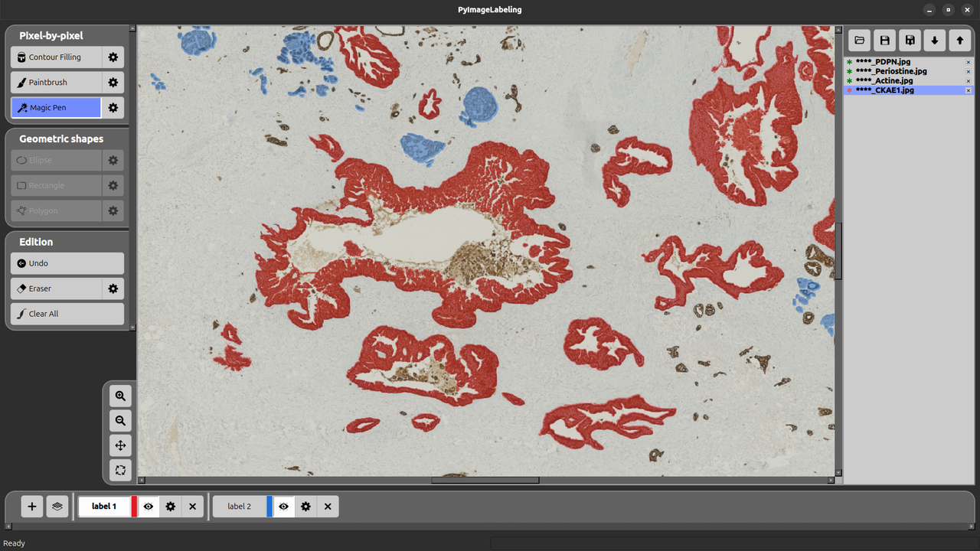This screenshot has width=980, height=551.
Task: Go to next image with down arrow
Action: tap(934, 41)
